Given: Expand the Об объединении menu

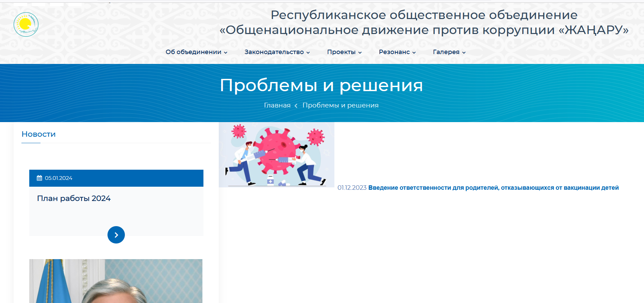Looking at the screenshot, I should [x=196, y=52].
